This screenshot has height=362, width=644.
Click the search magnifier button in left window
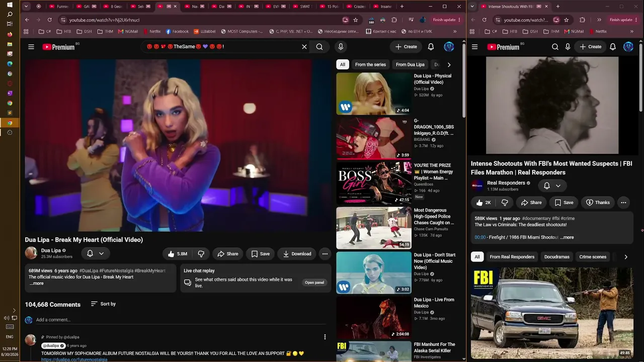(x=319, y=47)
